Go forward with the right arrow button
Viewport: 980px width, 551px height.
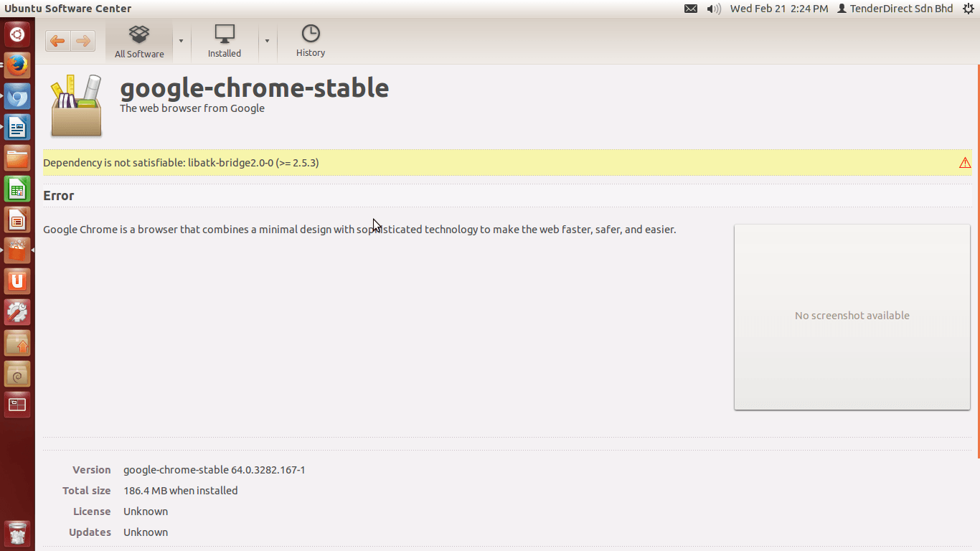tap(83, 41)
